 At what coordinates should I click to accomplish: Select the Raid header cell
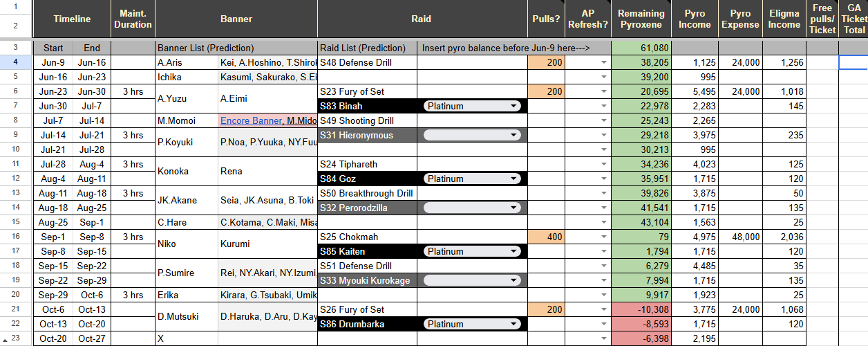tap(421, 19)
